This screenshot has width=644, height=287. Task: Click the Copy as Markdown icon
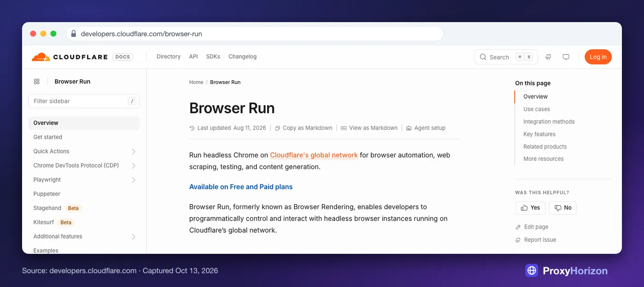pyautogui.click(x=277, y=128)
